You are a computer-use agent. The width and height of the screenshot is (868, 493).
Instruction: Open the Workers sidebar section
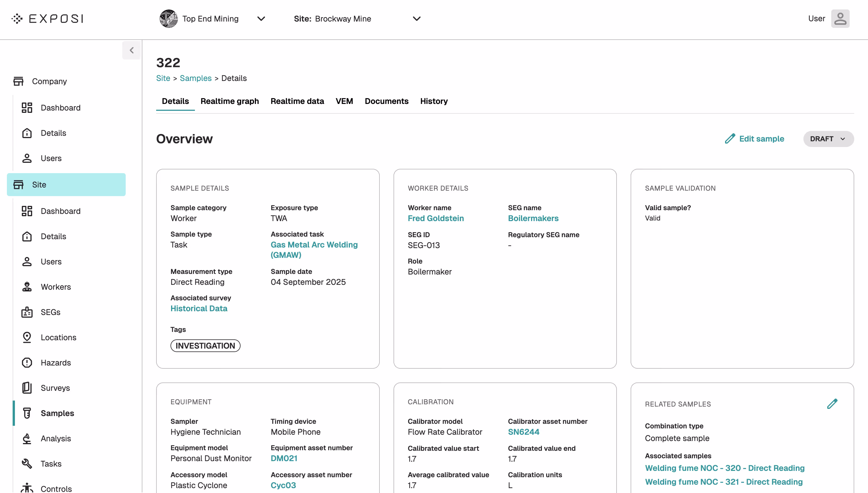56,287
